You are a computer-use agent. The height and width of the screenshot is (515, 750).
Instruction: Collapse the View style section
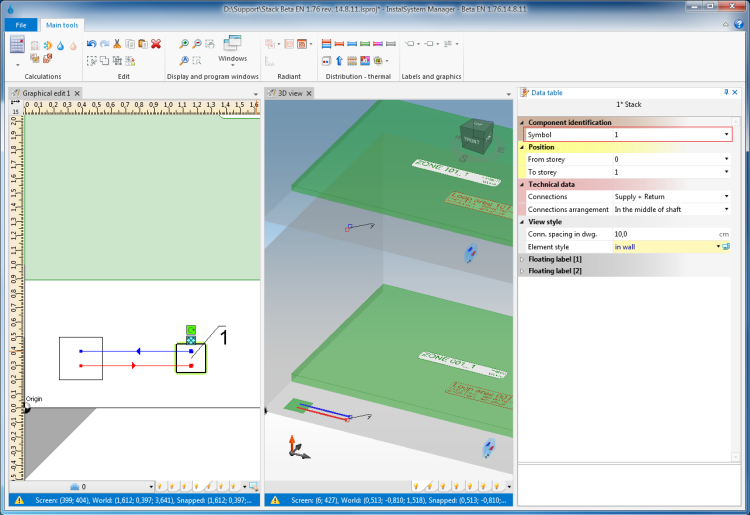(522, 222)
